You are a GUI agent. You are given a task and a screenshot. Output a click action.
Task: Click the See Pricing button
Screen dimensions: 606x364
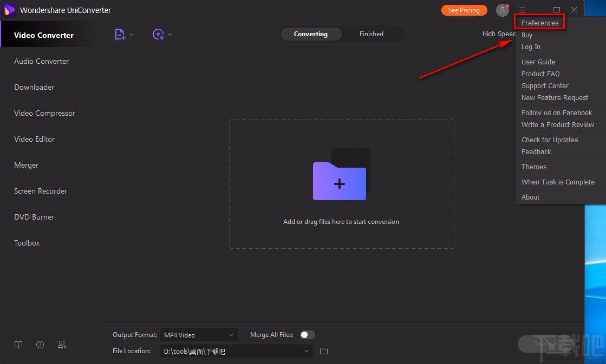[464, 10]
